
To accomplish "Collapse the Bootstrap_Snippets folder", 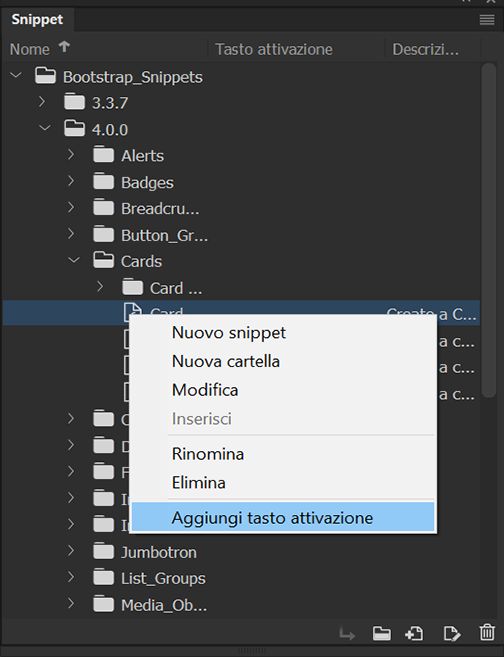I will pyautogui.click(x=16, y=76).
